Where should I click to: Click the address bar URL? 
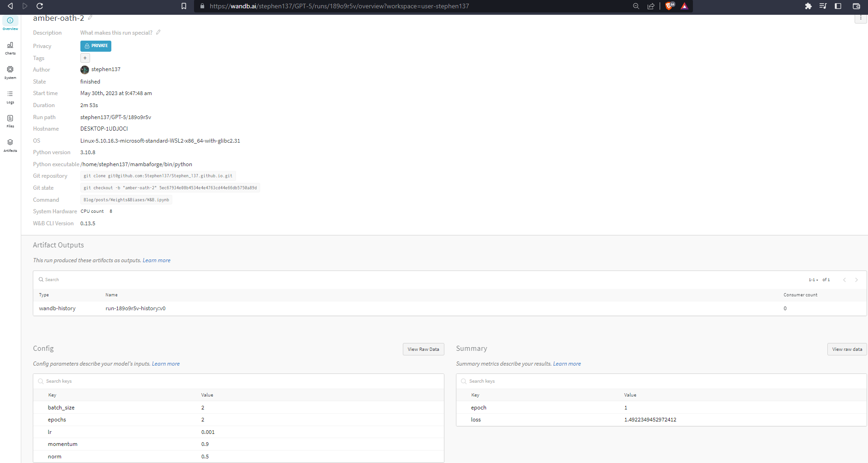pos(339,6)
